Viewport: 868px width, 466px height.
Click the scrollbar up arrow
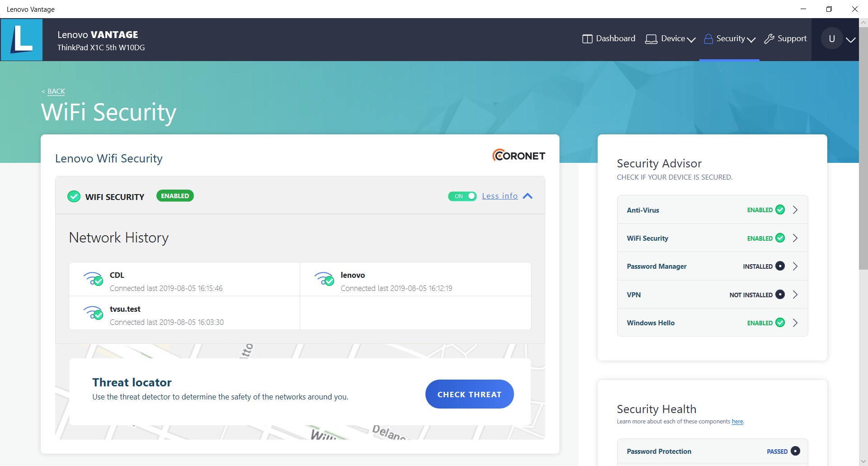863,22
